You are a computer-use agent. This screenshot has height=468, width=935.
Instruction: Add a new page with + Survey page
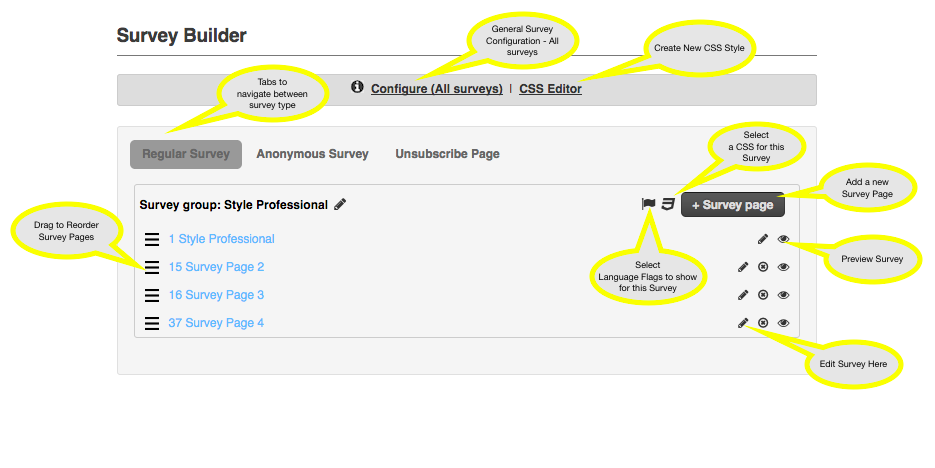click(732, 205)
